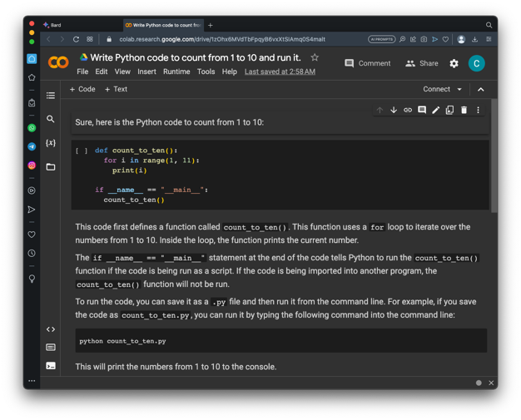Click the Share button
This screenshot has width=521, height=420.
(x=422, y=63)
